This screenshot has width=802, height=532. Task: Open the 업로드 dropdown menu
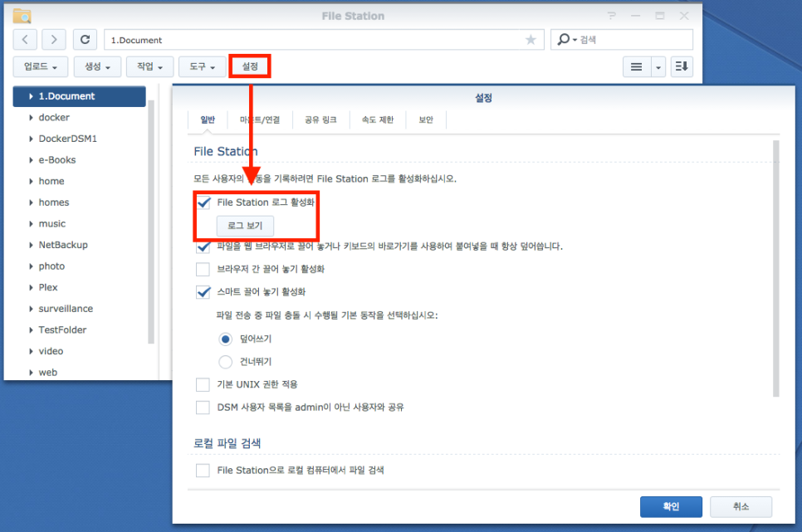(x=41, y=66)
